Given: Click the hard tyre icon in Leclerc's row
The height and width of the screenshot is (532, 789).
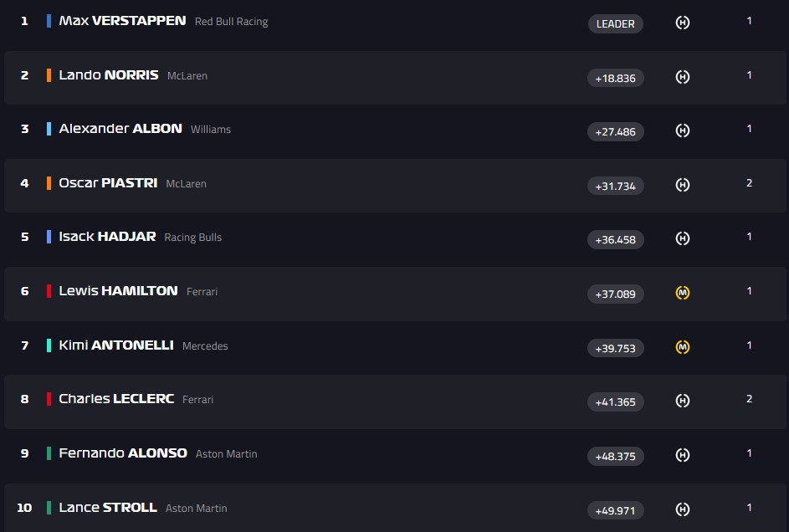Looking at the screenshot, I should pyautogui.click(x=682, y=401).
